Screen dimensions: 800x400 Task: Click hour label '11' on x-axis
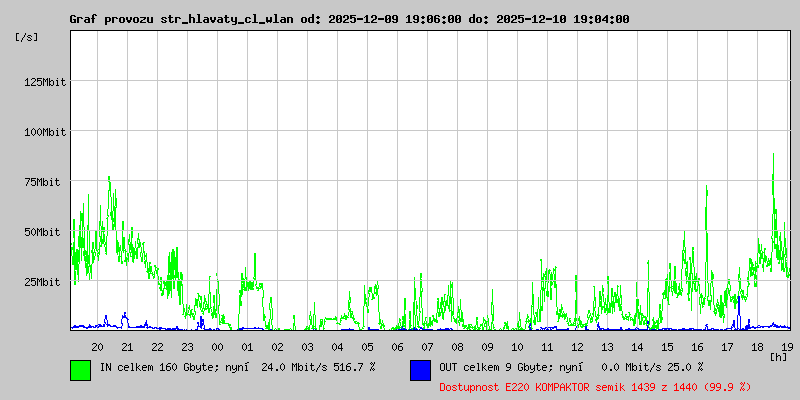click(x=547, y=347)
